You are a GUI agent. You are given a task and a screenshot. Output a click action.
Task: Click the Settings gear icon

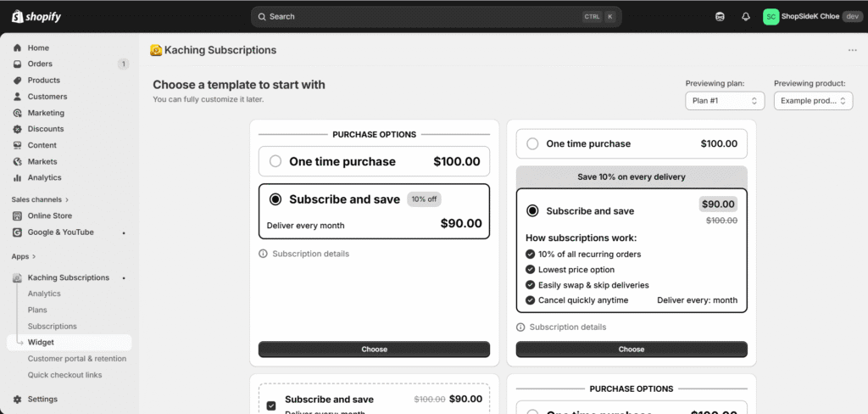pos(17,399)
